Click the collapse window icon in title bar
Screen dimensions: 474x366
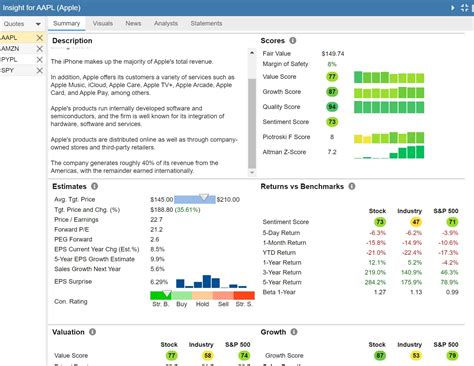click(464, 8)
